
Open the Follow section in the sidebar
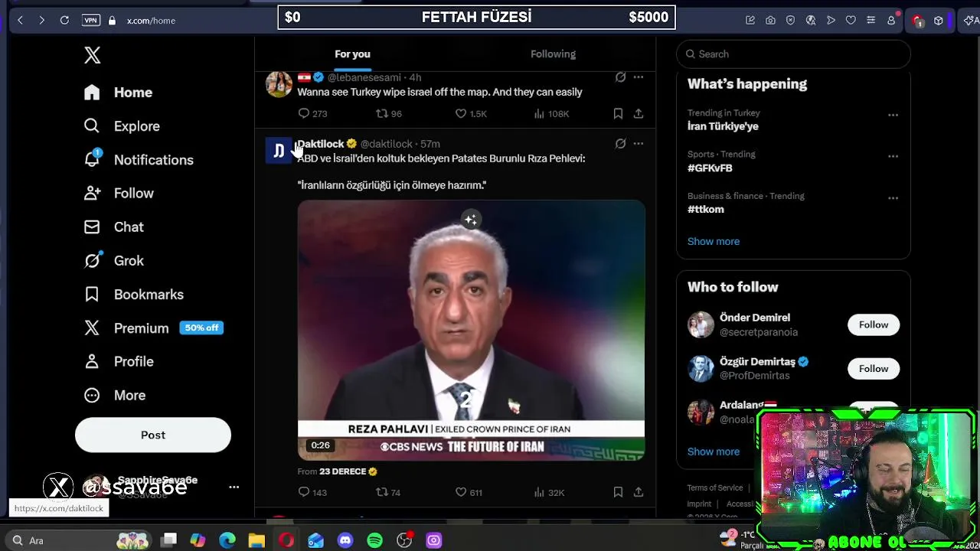tap(119, 193)
